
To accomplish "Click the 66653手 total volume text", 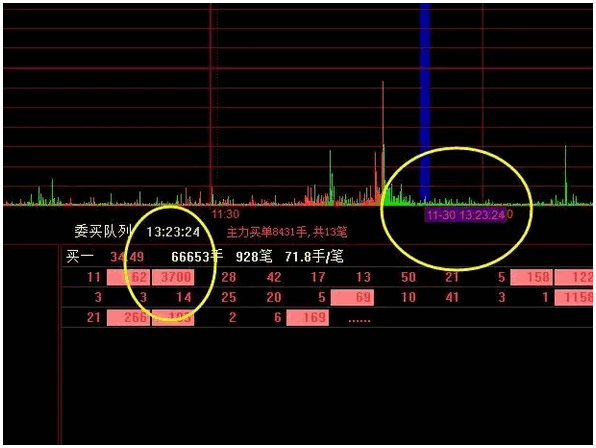I will tap(197, 256).
